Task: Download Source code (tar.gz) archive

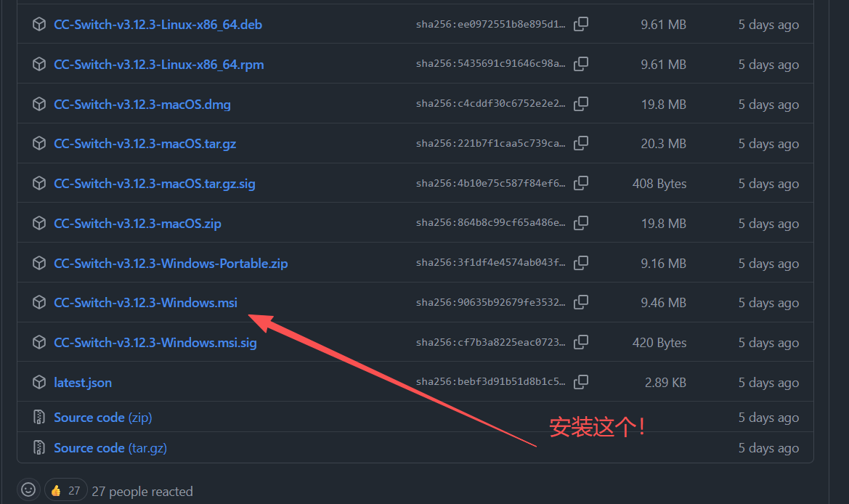Action: point(110,448)
